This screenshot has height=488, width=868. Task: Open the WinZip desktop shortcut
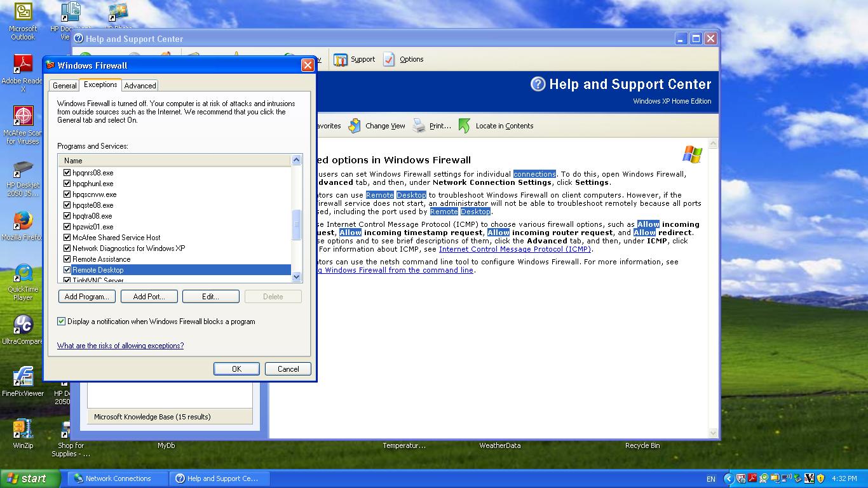coord(23,430)
